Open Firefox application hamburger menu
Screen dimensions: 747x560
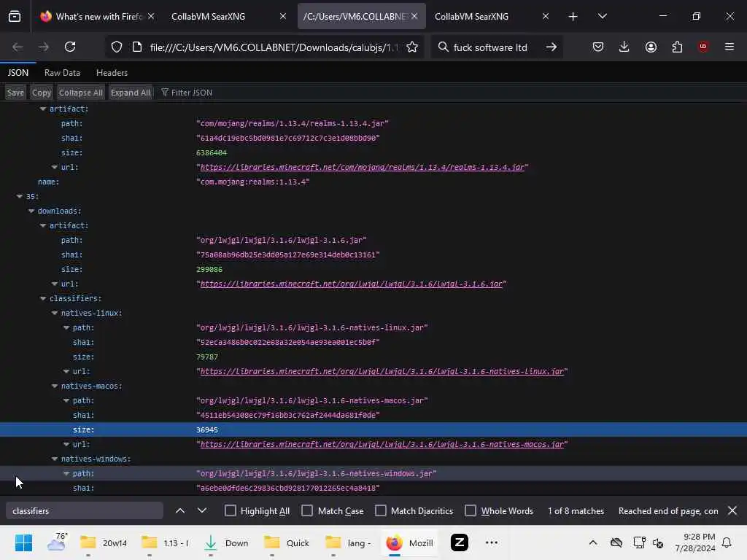coord(729,47)
